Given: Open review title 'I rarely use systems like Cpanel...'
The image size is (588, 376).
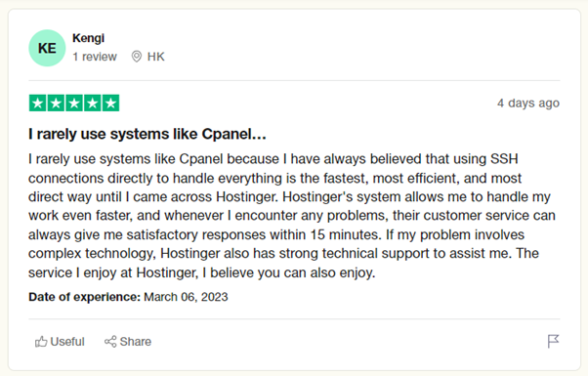Looking at the screenshot, I should [147, 134].
